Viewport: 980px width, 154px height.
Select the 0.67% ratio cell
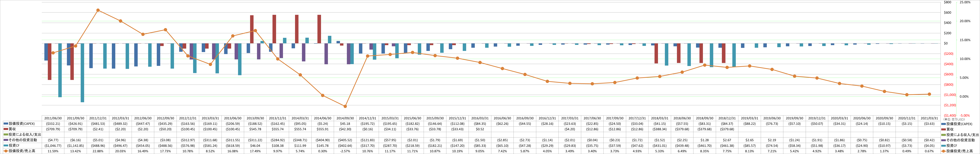[929, 151]
